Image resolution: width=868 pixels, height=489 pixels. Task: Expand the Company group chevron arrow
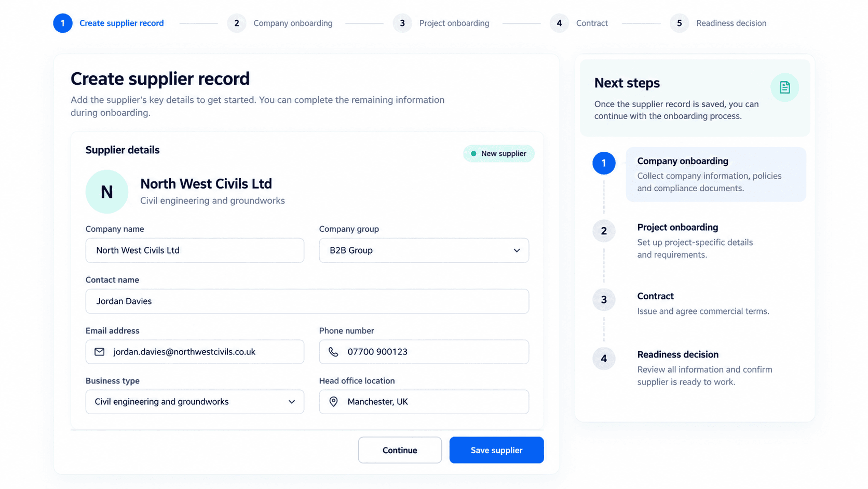pyautogui.click(x=517, y=250)
